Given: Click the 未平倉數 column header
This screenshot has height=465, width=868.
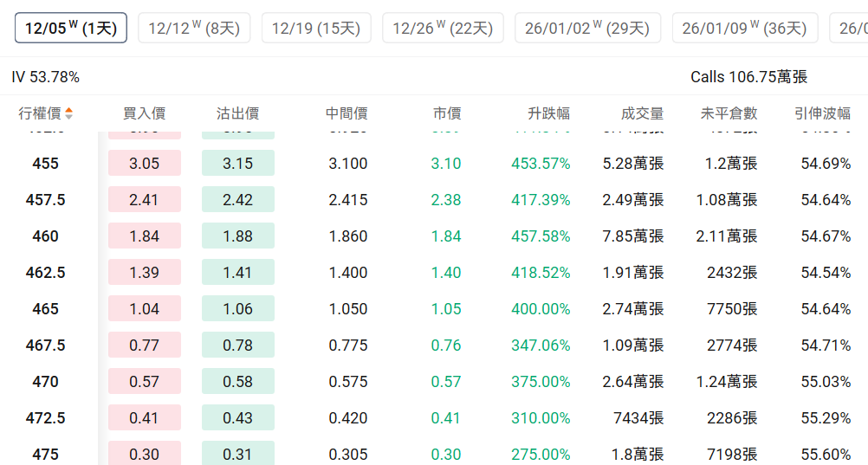Looking at the screenshot, I should click(x=729, y=113).
